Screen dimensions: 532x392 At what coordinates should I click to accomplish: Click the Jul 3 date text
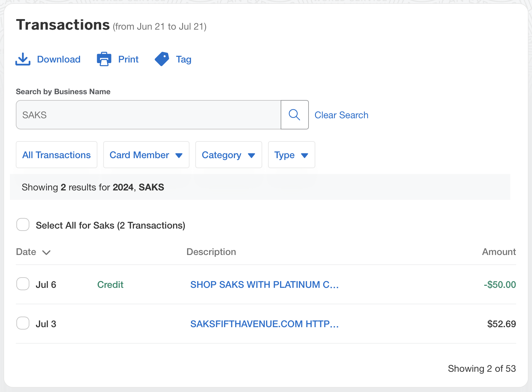[x=46, y=324]
